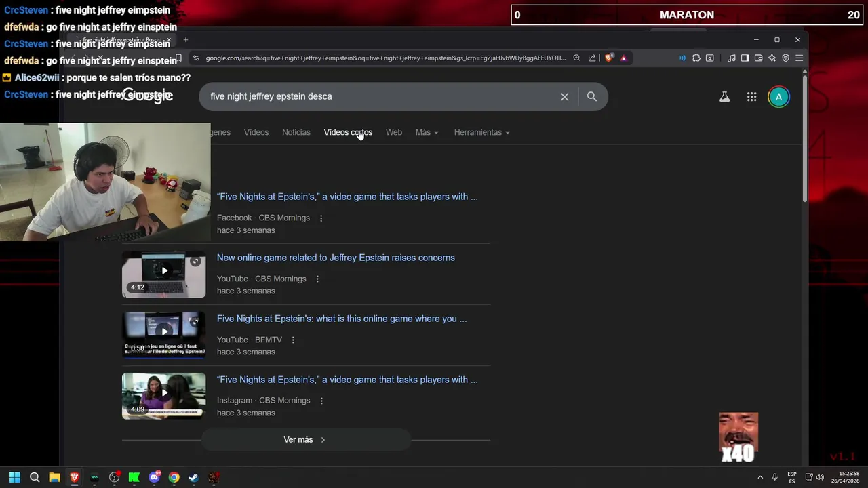Open the red game icon in taskbar

[x=214, y=477]
